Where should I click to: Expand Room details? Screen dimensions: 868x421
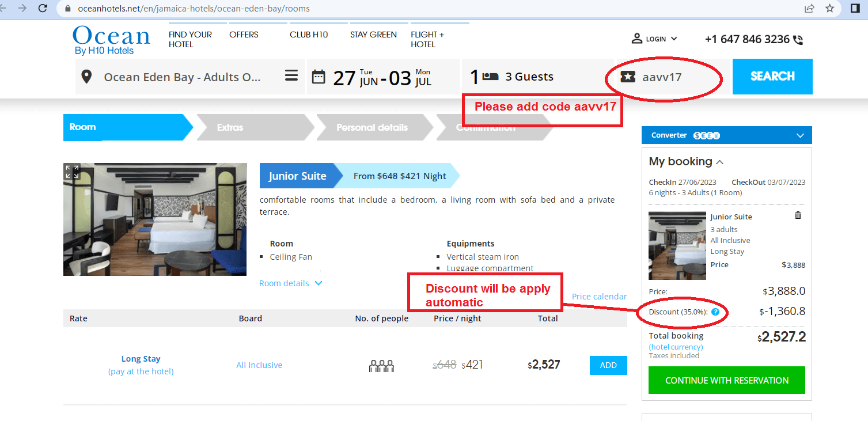pyautogui.click(x=291, y=283)
